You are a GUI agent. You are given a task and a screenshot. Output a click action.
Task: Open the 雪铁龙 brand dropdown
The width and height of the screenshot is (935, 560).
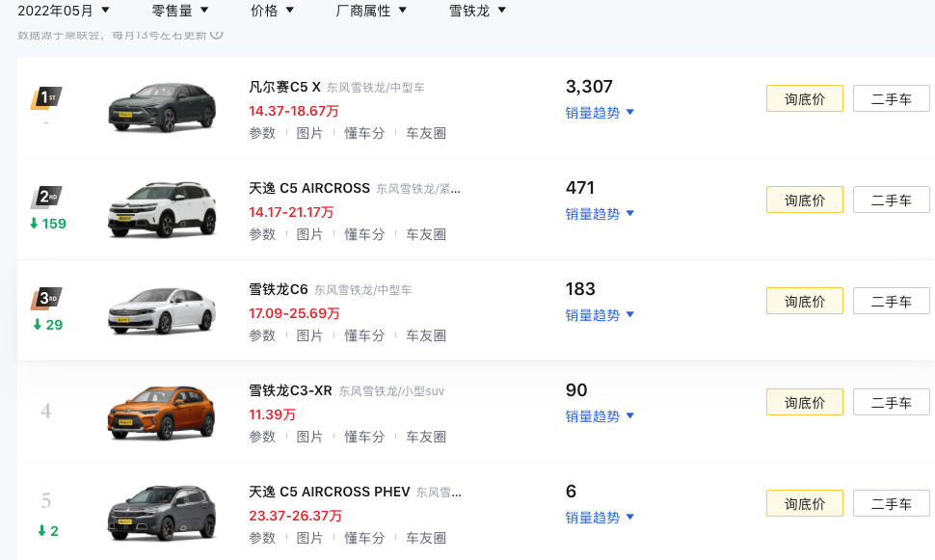(477, 11)
